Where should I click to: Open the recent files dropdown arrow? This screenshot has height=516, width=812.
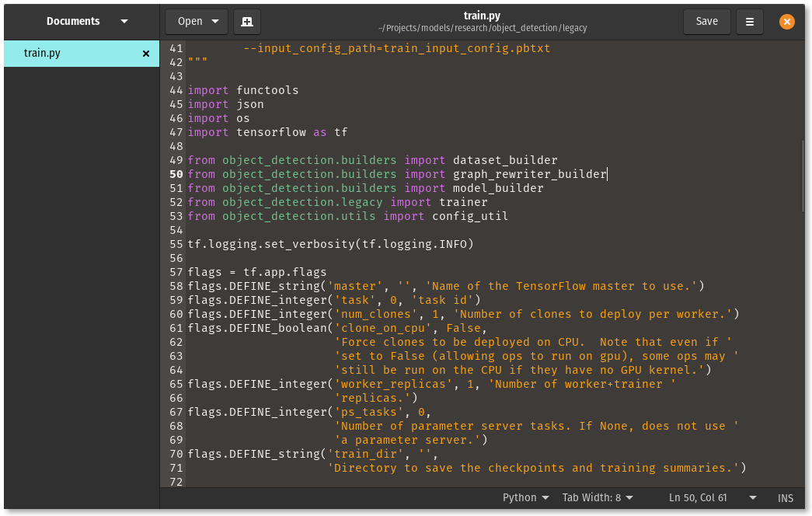pyautogui.click(x=215, y=22)
